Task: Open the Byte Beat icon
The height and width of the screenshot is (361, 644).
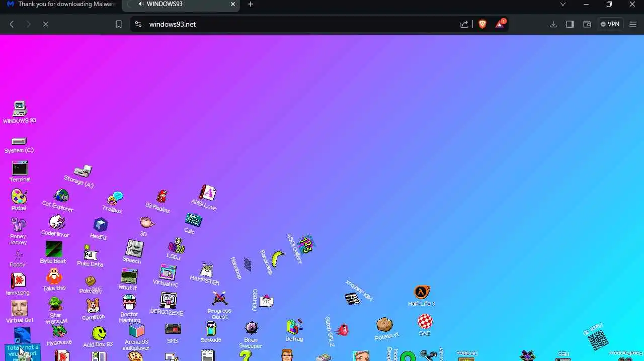Action: tap(54, 249)
